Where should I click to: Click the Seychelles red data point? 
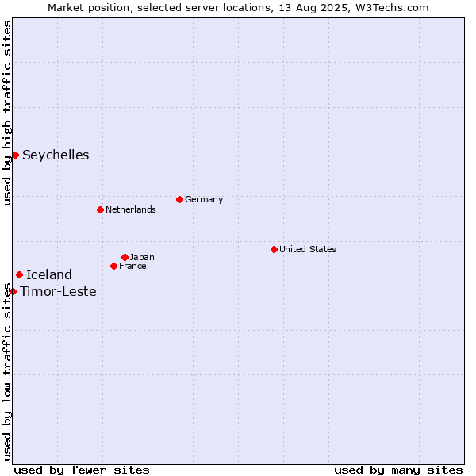[x=16, y=155]
